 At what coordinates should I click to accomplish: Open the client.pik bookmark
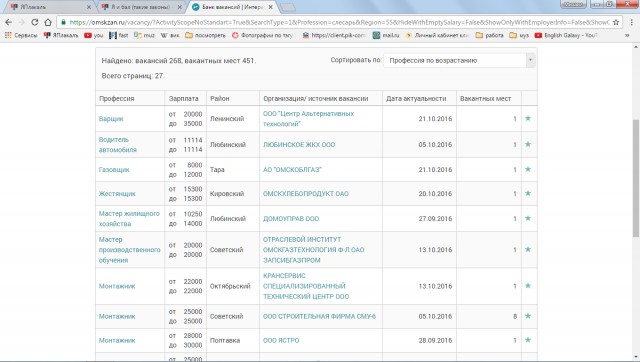[334, 36]
